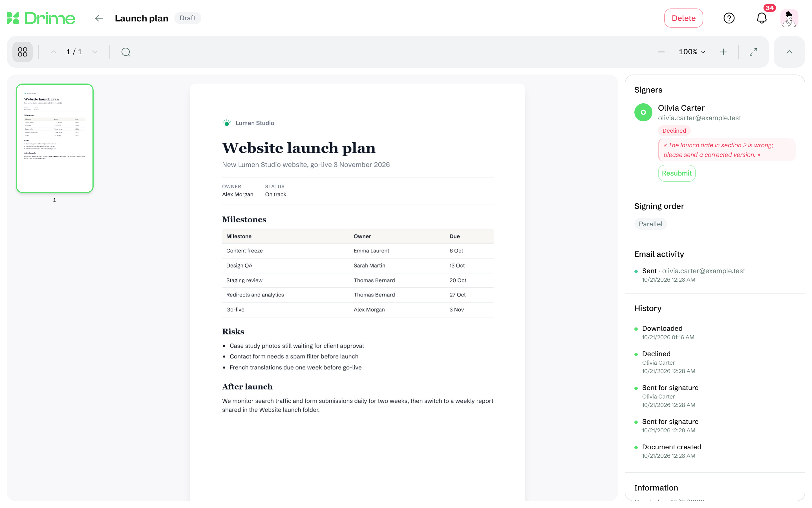Click the Lumen Studio logo icon
Viewport: 812px width, 508px height.
click(x=227, y=123)
